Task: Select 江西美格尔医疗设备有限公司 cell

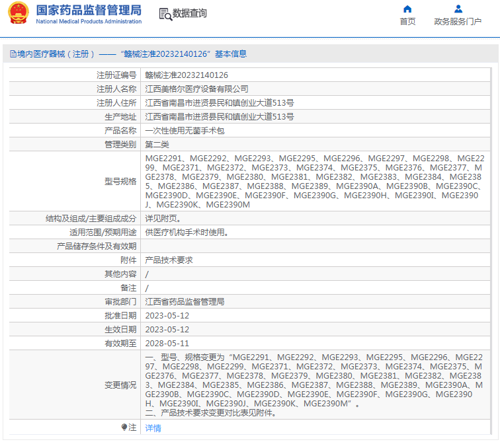Action: (x=196, y=89)
